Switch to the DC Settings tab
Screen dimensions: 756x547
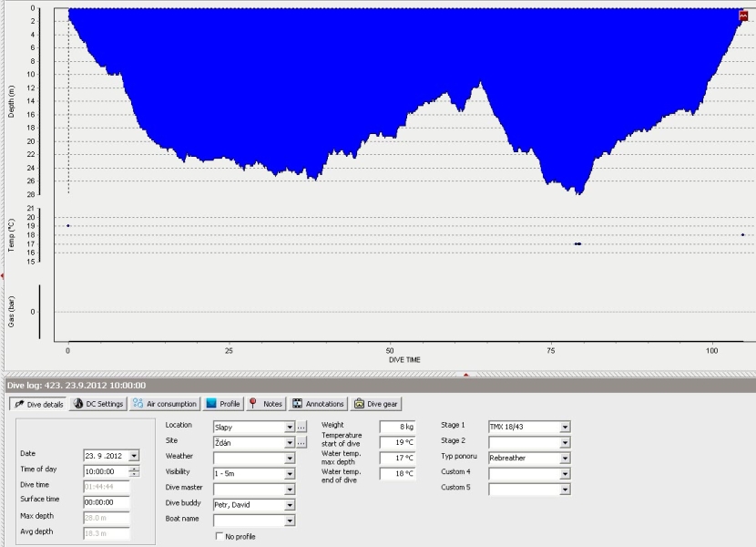tap(98, 404)
